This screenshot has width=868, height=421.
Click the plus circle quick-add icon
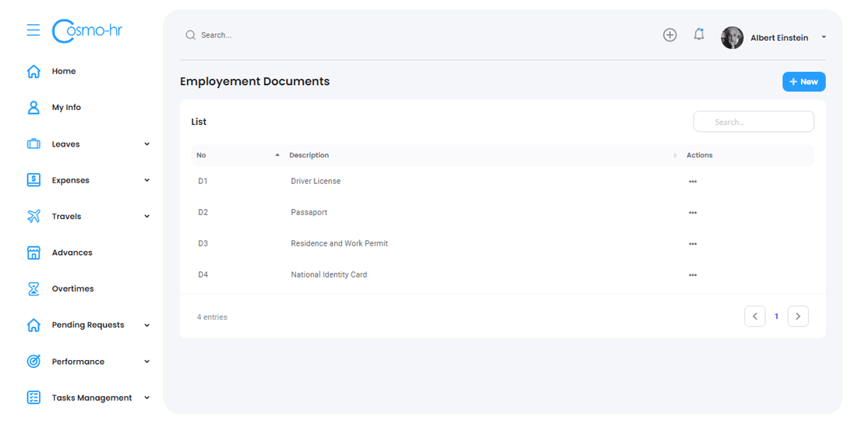[669, 35]
